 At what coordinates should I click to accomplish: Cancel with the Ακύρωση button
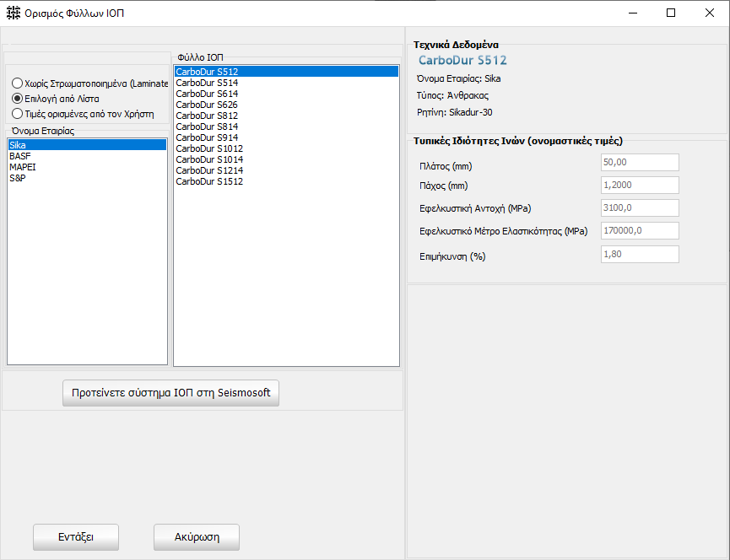(x=197, y=537)
